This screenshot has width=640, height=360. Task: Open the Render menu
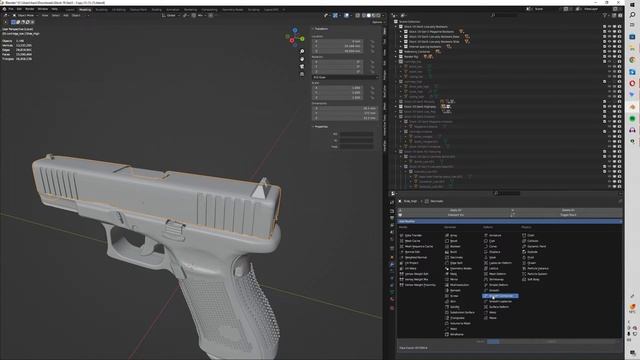click(x=30, y=9)
